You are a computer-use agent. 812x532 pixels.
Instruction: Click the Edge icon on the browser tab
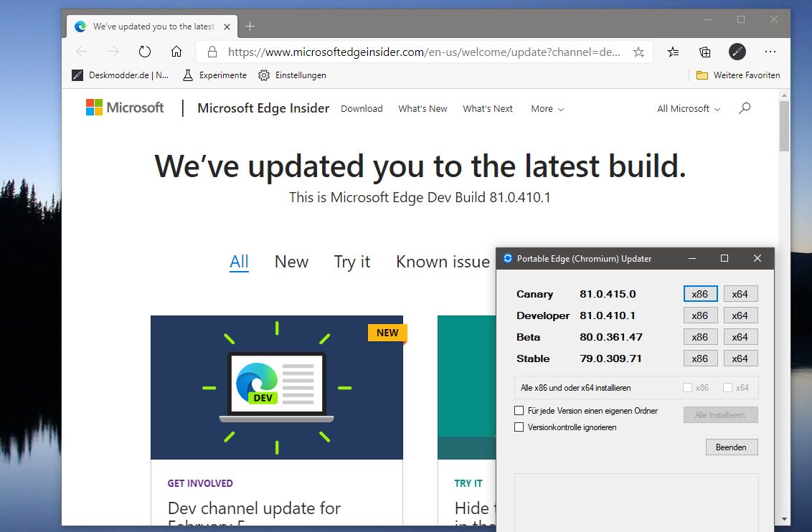(x=80, y=27)
